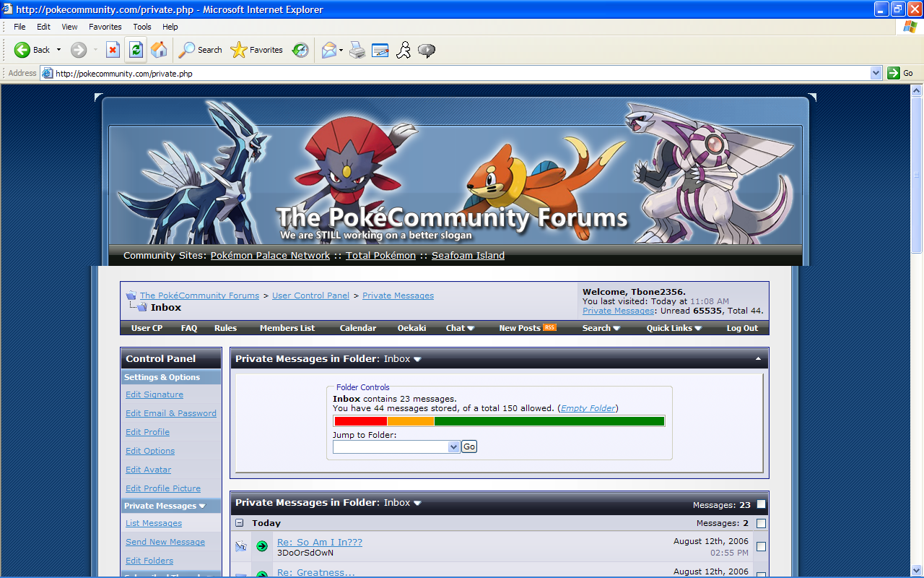This screenshot has width=924, height=578.
Task: Open the Calendar navbar link
Action: click(x=358, y=328)
